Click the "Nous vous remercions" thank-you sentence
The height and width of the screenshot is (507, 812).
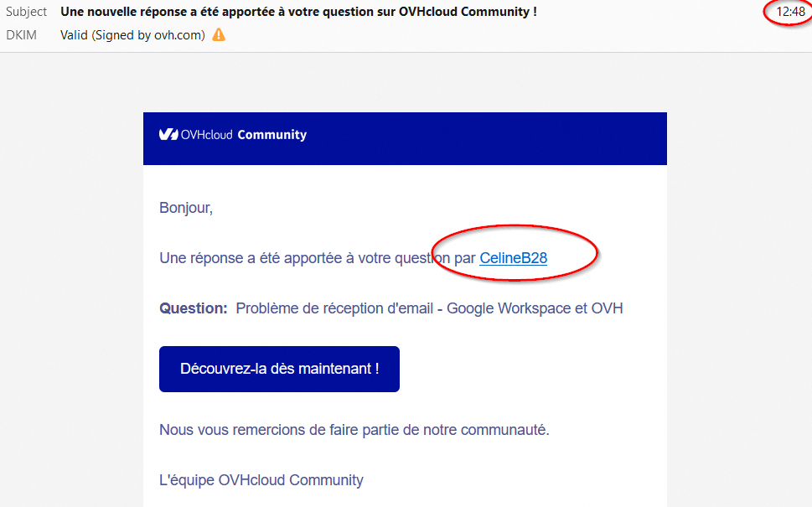[354, 430]
